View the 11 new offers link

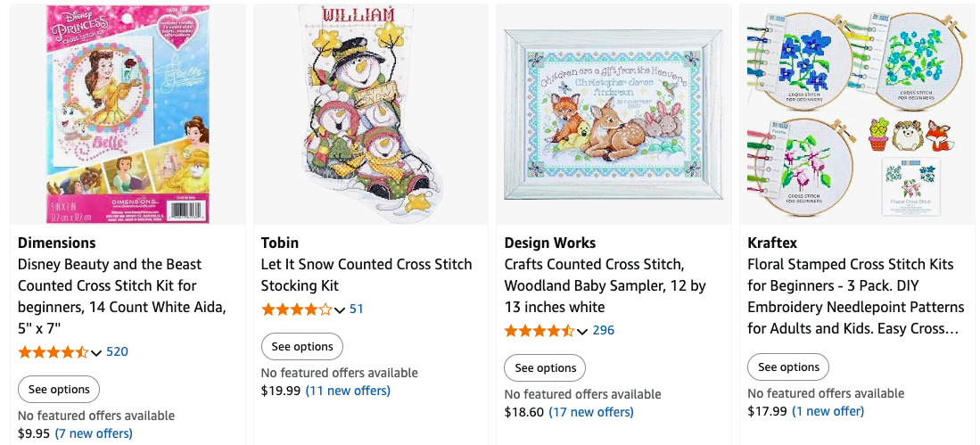click(x=348, y=391)
